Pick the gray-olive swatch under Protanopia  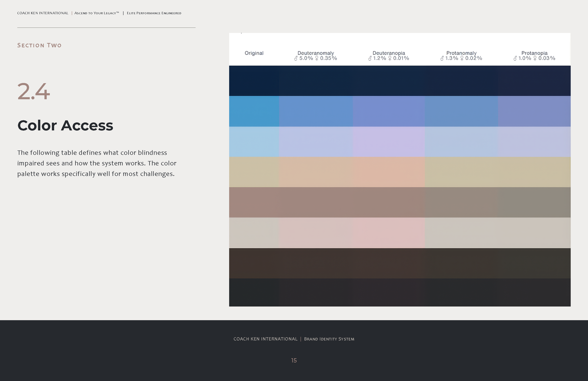click(x=534, y=202)
